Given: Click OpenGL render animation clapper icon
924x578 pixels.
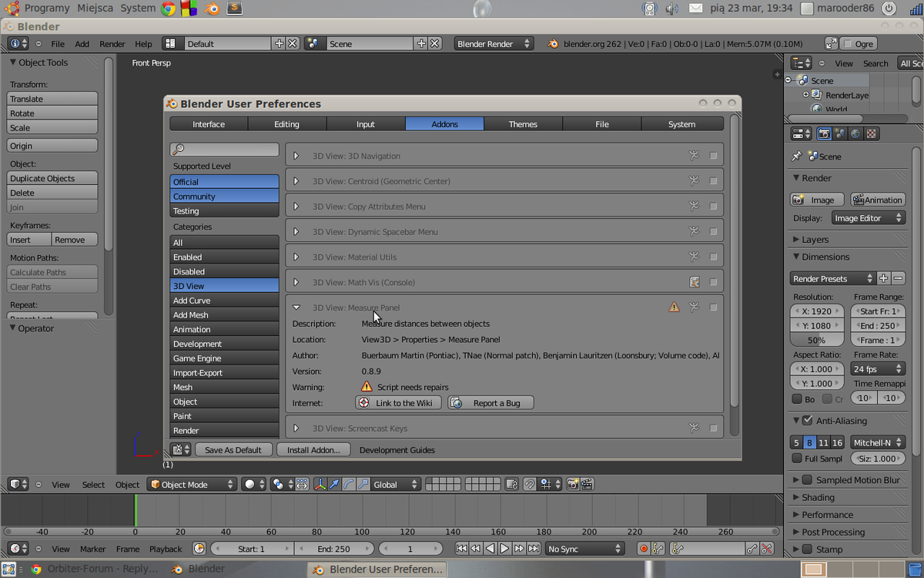Looking at the screenshot, I should [587, 484].
